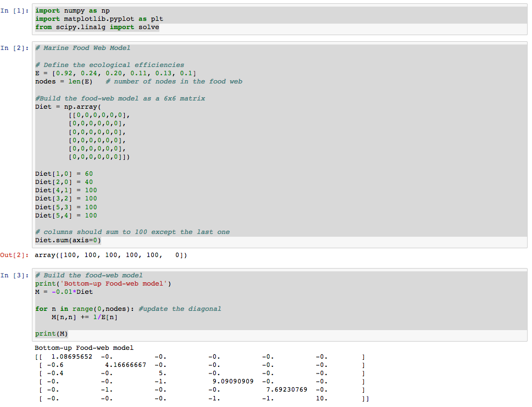
Task: Place cursor on 'import numpy as np' line
Action: click(72, 10)
